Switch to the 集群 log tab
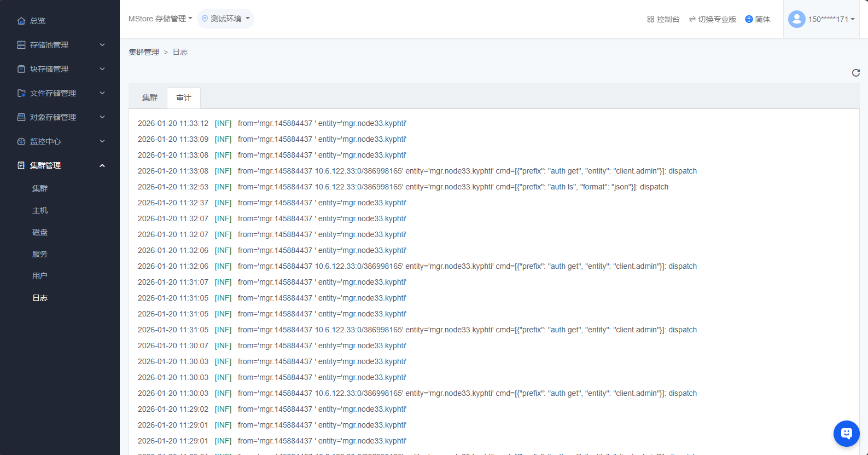 click(149, 97)
